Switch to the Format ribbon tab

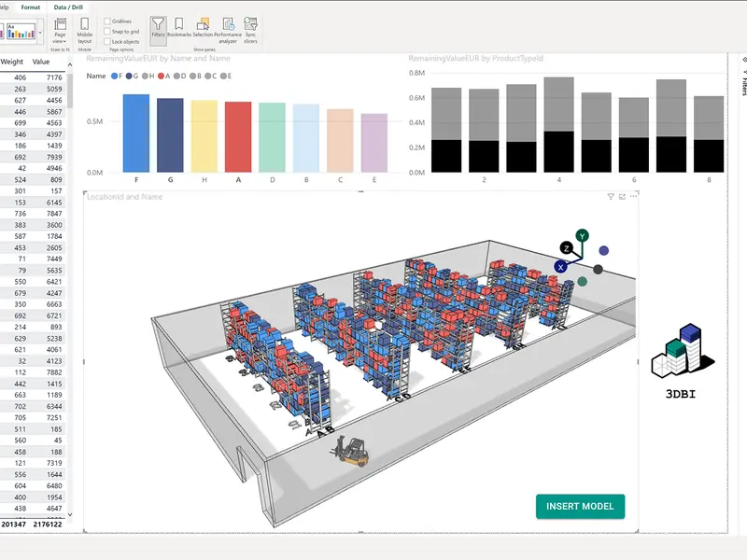31,7
